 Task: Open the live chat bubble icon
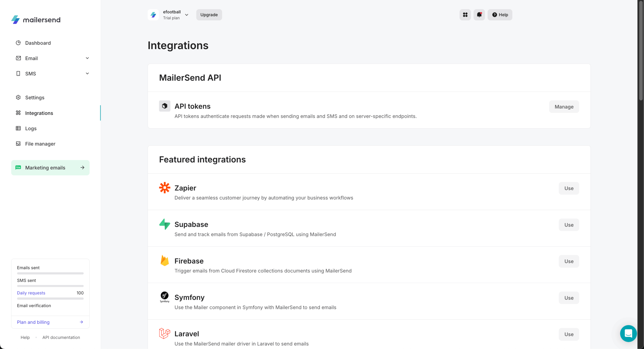[x=628, y=333]
